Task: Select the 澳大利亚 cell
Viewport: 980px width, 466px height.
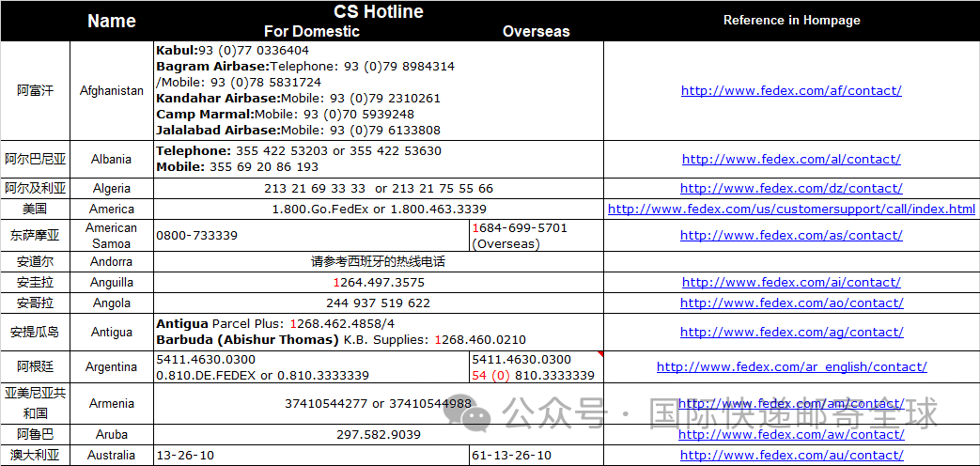Action: (x=35, y=456)
